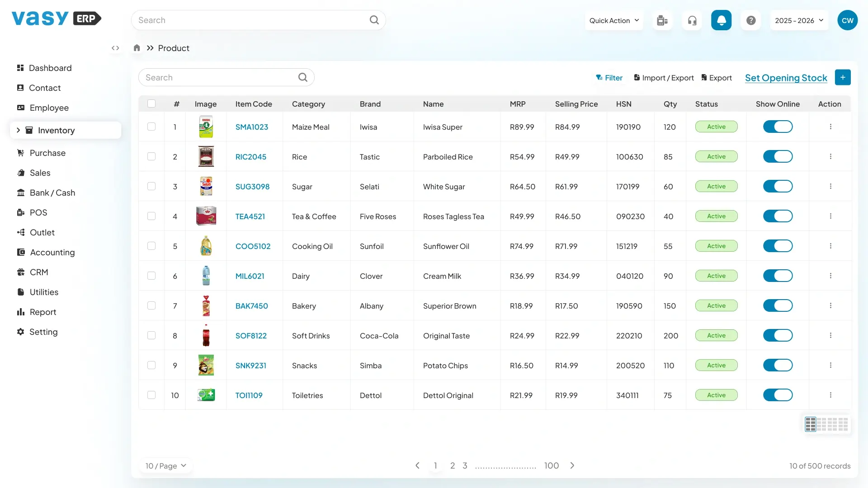Toggle Show Online for Dettol Original

point(778,395)
